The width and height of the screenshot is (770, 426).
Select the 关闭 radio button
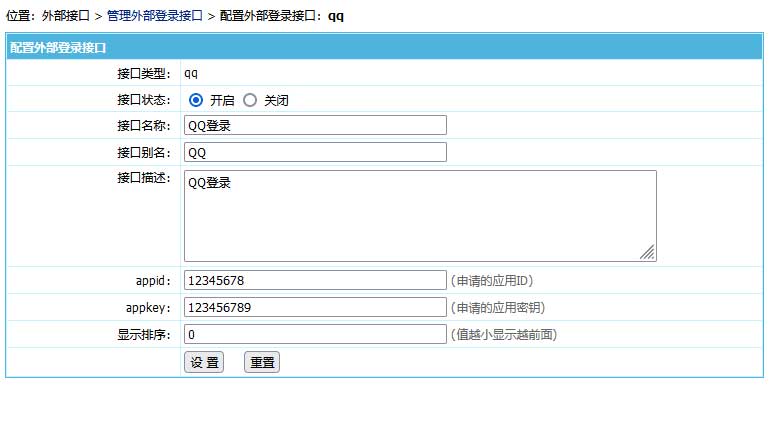(250, 100)
